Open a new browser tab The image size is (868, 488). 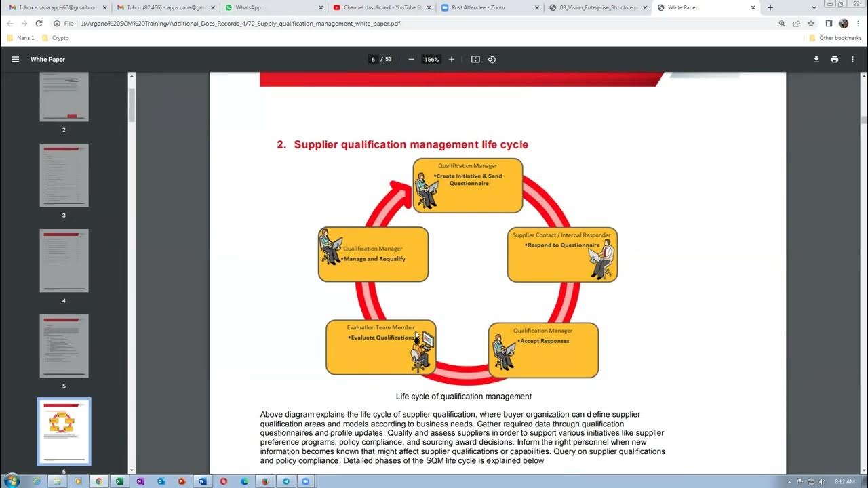pyautogui.click(x=770, y=7)
